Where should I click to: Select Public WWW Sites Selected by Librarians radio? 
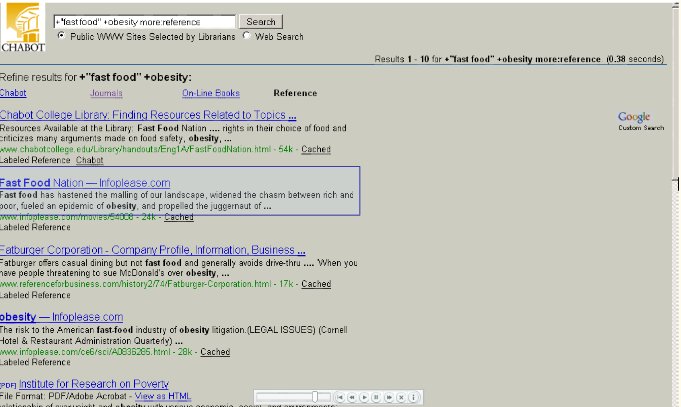[61, 36]
